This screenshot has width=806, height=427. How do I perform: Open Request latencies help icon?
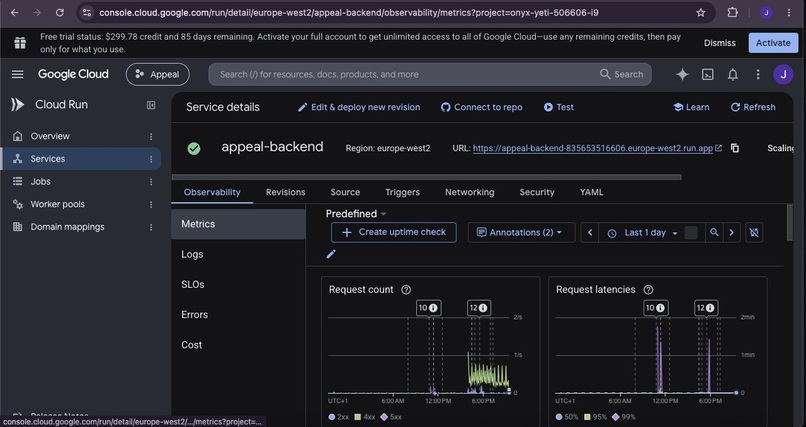tap(648, 290)
